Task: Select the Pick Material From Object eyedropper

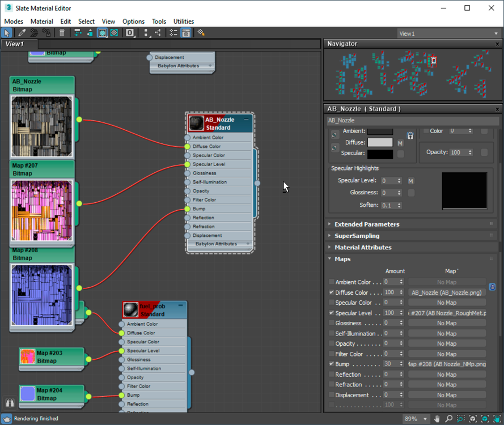Action: [x=23, y=33]
